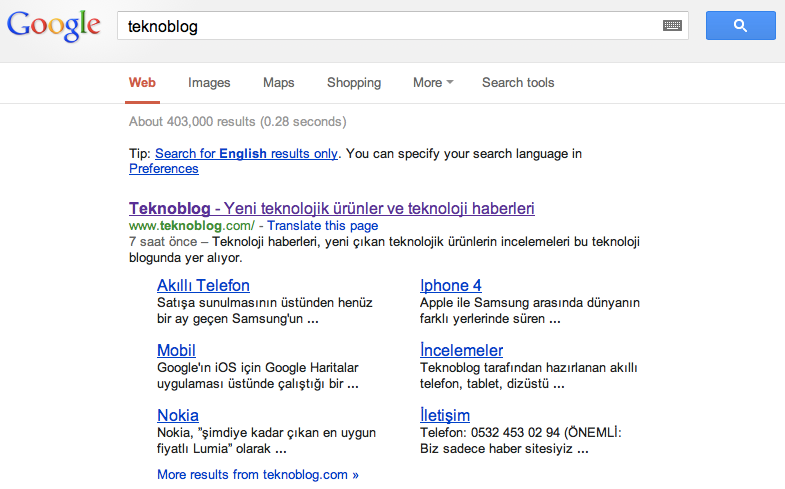The height and width of the screenshot is (489, 785).
Task: Open the Nokia sitelink
Action: click(x=178, y=415)
